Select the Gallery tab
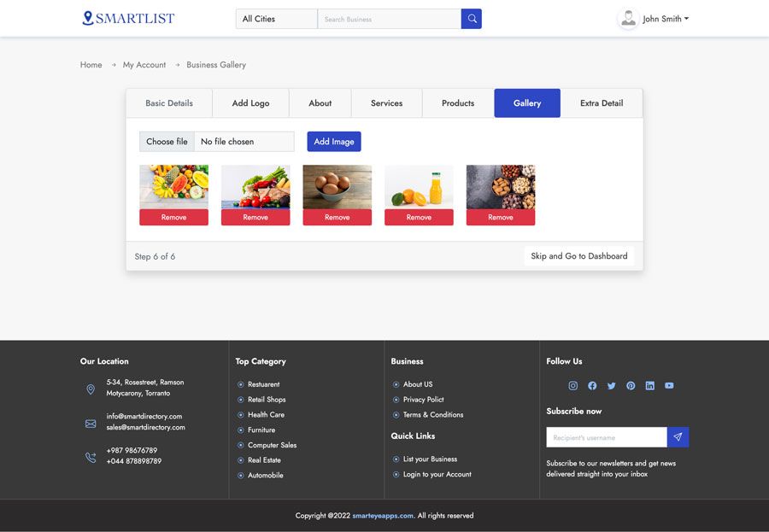Image resolution: width=769 pixels, height=532 pixels. 527,103
